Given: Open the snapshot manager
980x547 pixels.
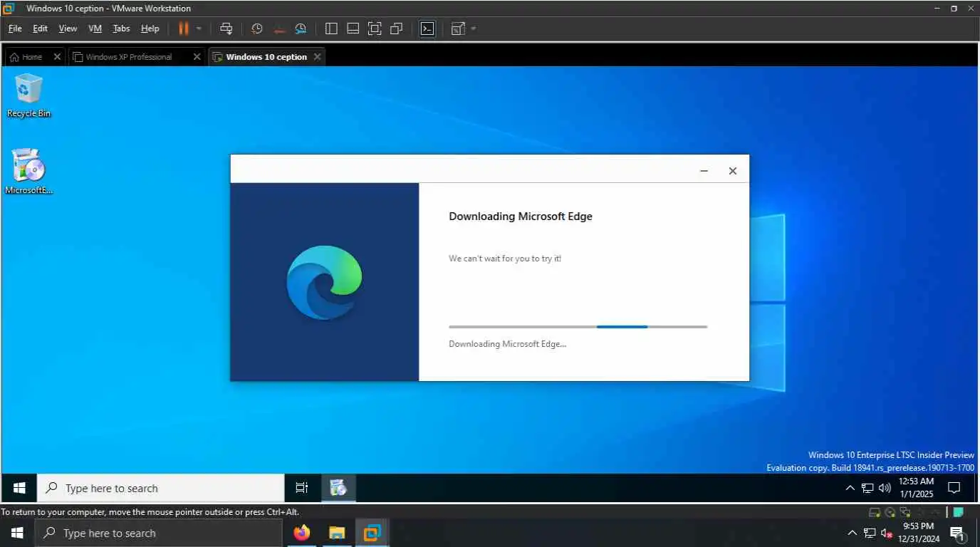Looking at the screenshot, I should point(301,28).
